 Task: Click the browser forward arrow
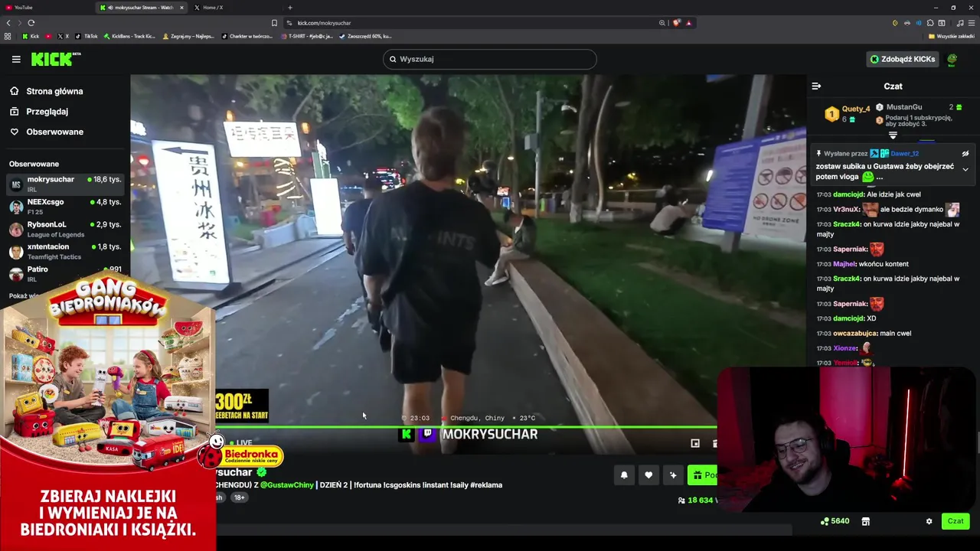[x=19, y=23]
